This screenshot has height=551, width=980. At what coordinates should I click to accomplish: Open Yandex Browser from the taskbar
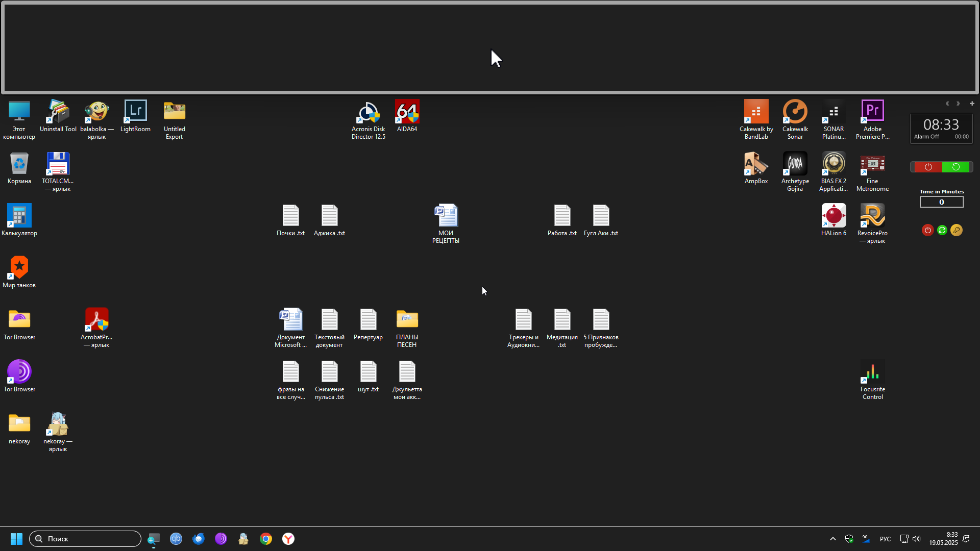pos(288,539)
